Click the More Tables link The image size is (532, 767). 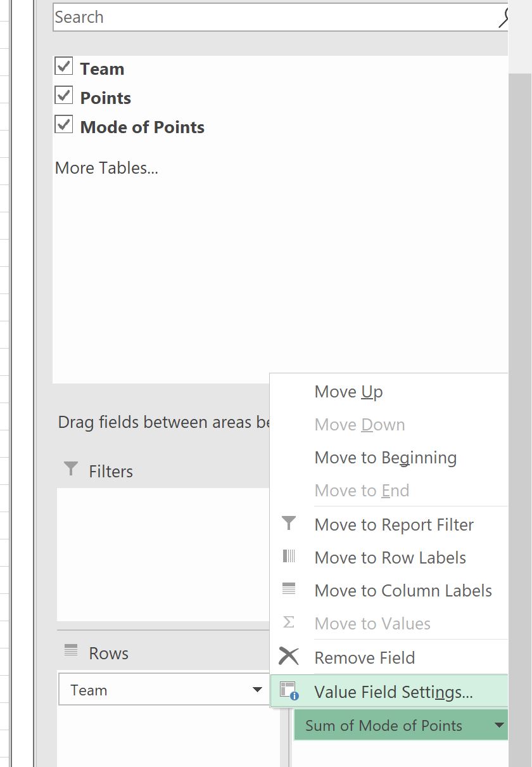coord(106,167)
